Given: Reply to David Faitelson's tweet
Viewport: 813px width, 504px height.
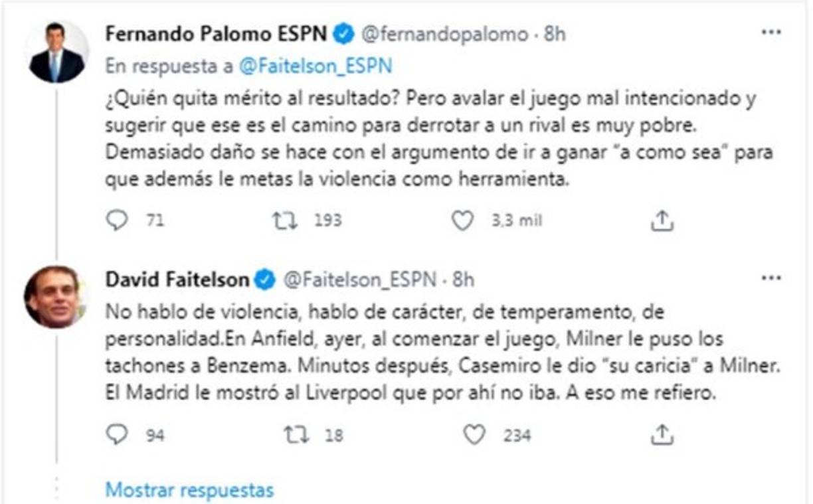Looking at the screenshot, I should click(117, 435).
